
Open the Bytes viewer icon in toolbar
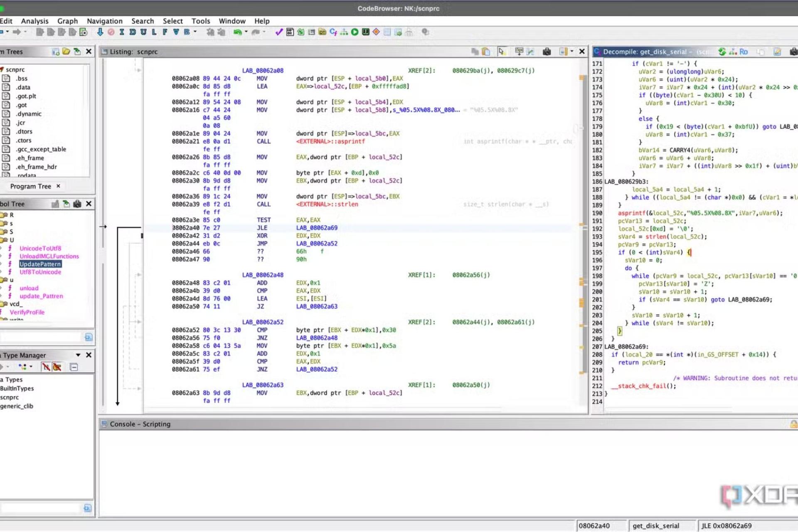pos(290,32)
